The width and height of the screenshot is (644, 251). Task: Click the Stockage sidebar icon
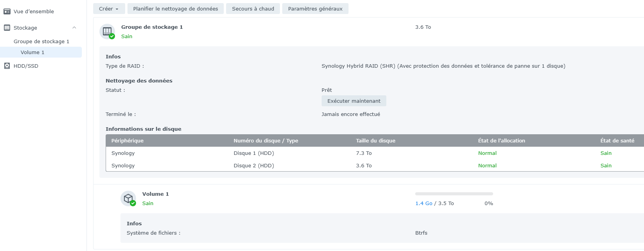7,28
